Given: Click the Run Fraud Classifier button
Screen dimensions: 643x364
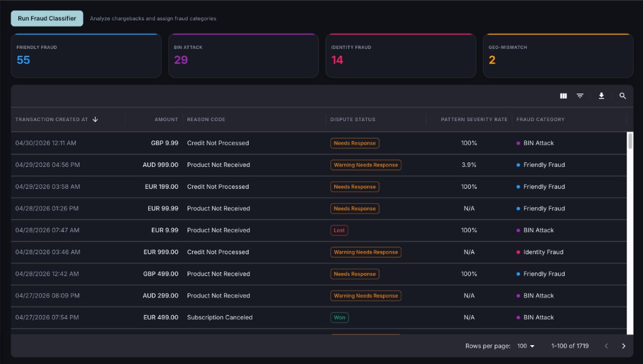Looking at the screenshot, I should pos(46,18).
